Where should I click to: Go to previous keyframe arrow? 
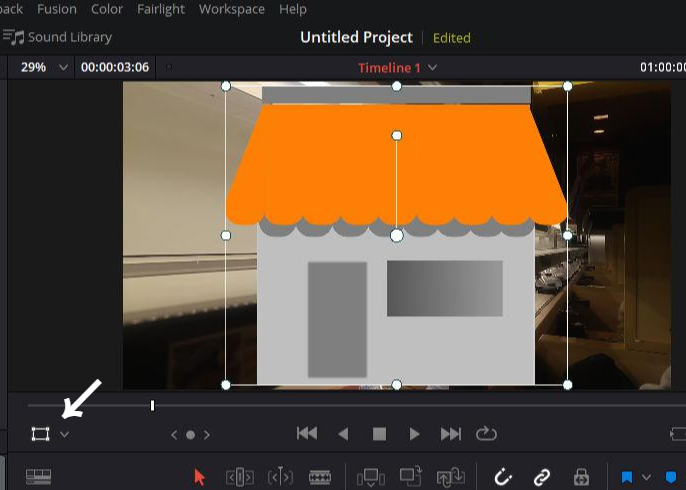[174, 435]
